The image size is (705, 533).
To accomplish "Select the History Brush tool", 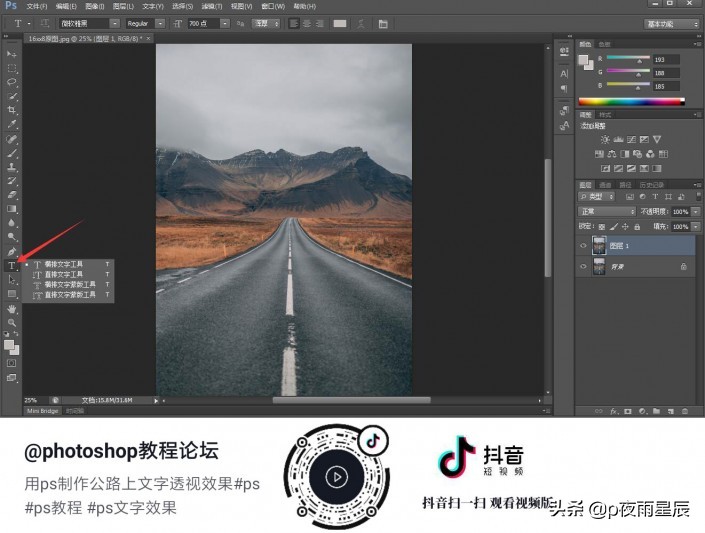I will [12, 181].
